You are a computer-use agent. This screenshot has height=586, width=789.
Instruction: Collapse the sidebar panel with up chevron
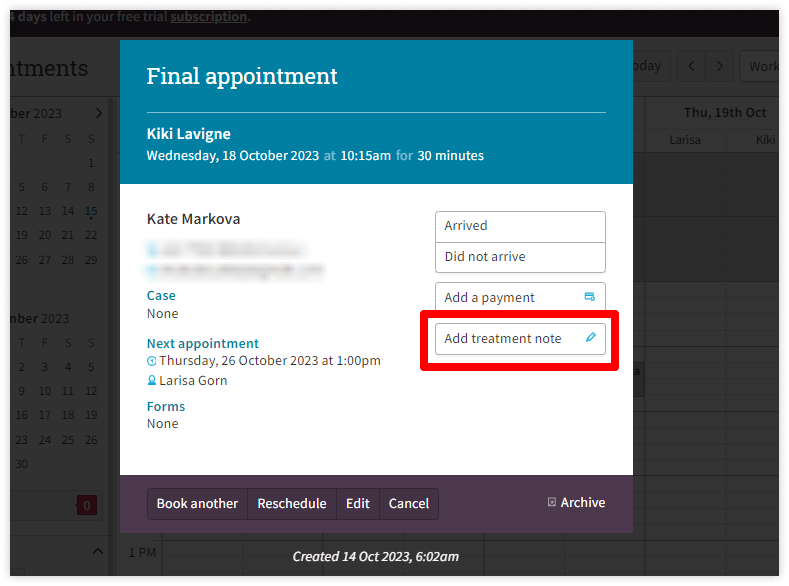click(x=98, y=552)
